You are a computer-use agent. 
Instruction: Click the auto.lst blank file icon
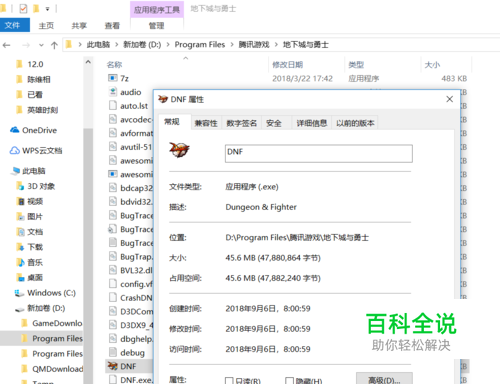[113, 105]
